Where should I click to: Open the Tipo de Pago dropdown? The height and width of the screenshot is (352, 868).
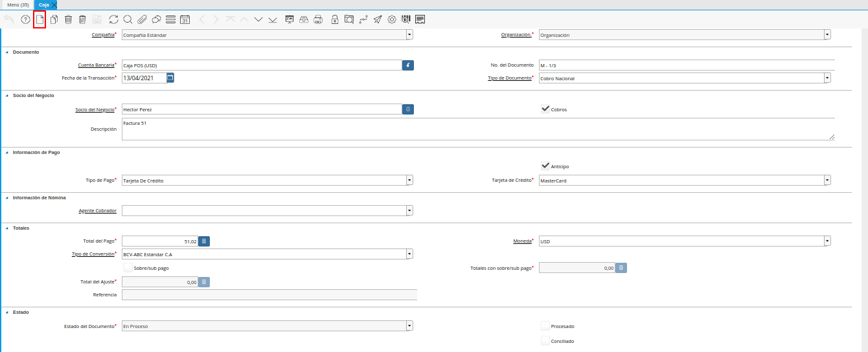pyautogui.click(x=409, y=181)
